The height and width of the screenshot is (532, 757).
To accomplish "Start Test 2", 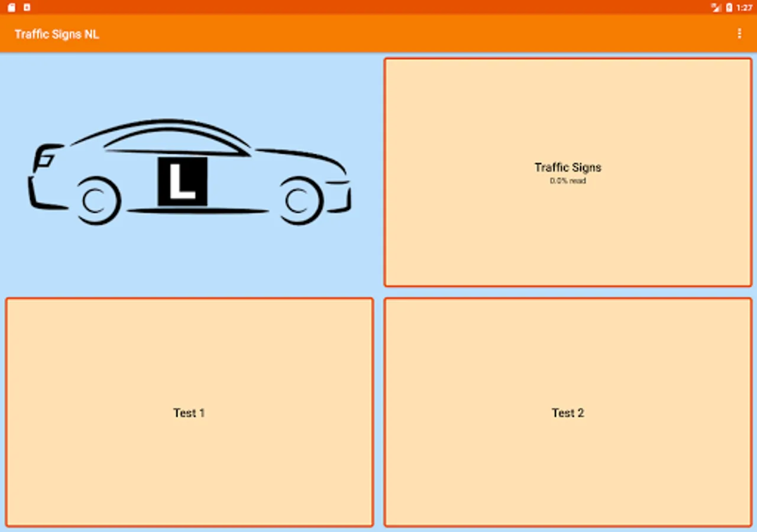I will (568, 412).
